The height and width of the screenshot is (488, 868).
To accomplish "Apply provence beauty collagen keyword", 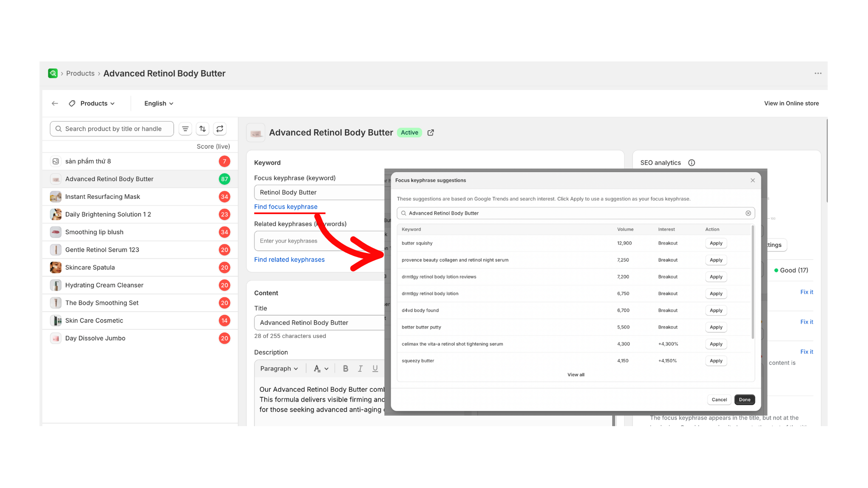I will 716,260.
